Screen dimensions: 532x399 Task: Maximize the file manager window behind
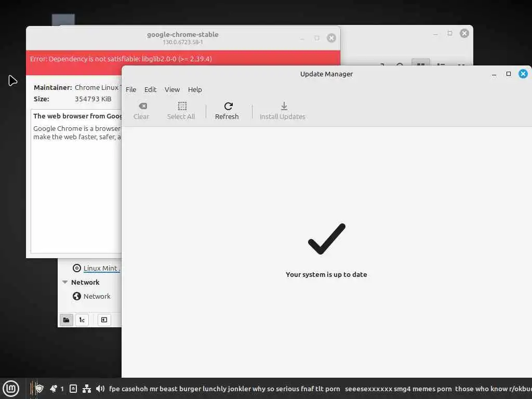pos(450,33)
